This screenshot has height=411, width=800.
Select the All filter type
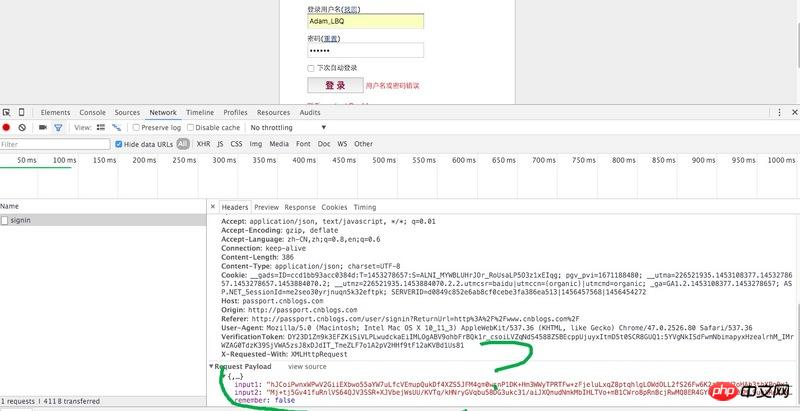pyautogui.click(x=183, y=144)
